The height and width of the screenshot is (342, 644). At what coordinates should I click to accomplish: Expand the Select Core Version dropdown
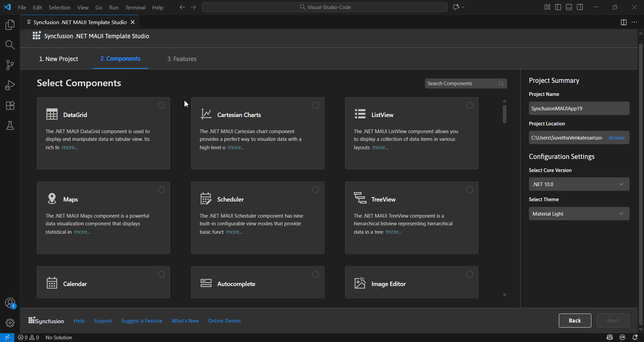[579, 184]
